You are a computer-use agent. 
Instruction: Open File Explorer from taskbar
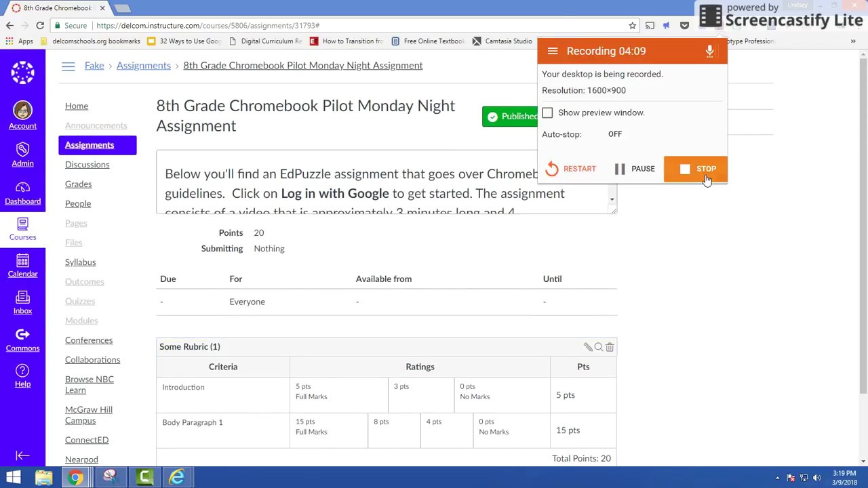[x=43, y=478]
